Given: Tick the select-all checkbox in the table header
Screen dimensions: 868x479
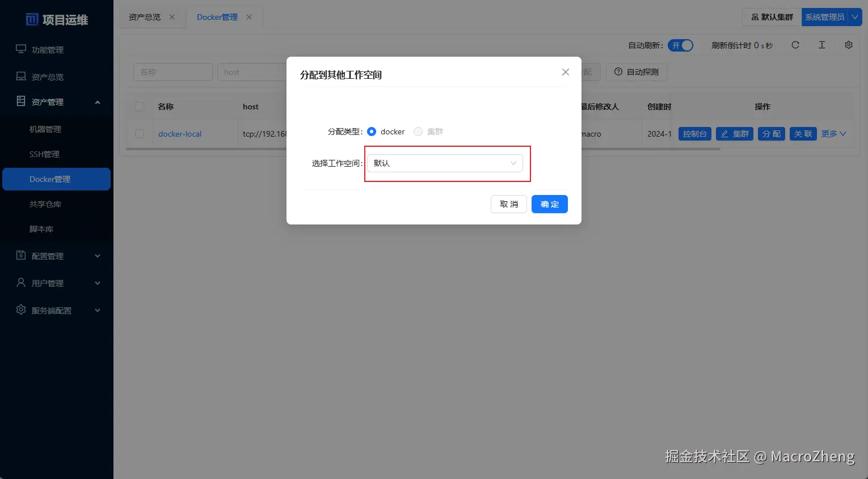Looking at the screenshot, I should (140, 107).
